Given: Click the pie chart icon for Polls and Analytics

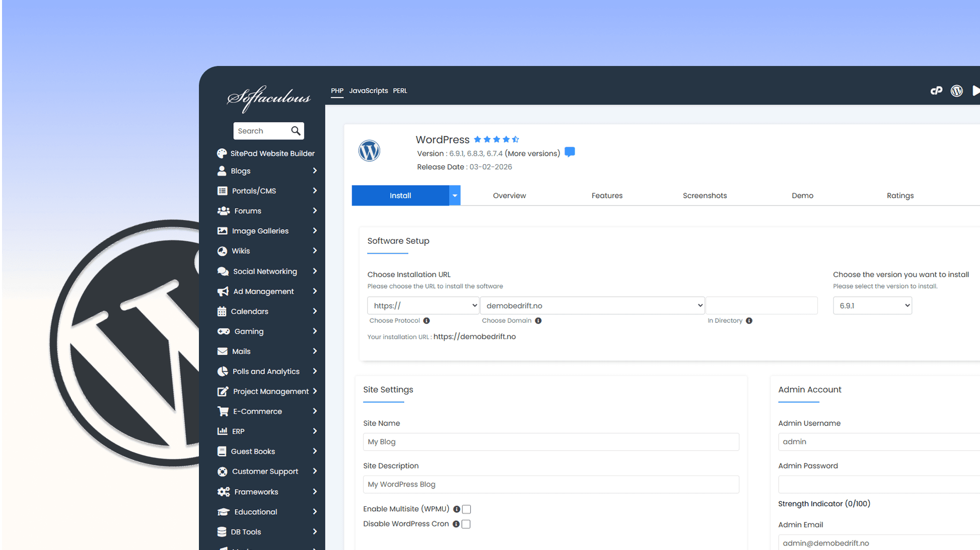Looking at the screenshot, I should [x=223, y=371].
